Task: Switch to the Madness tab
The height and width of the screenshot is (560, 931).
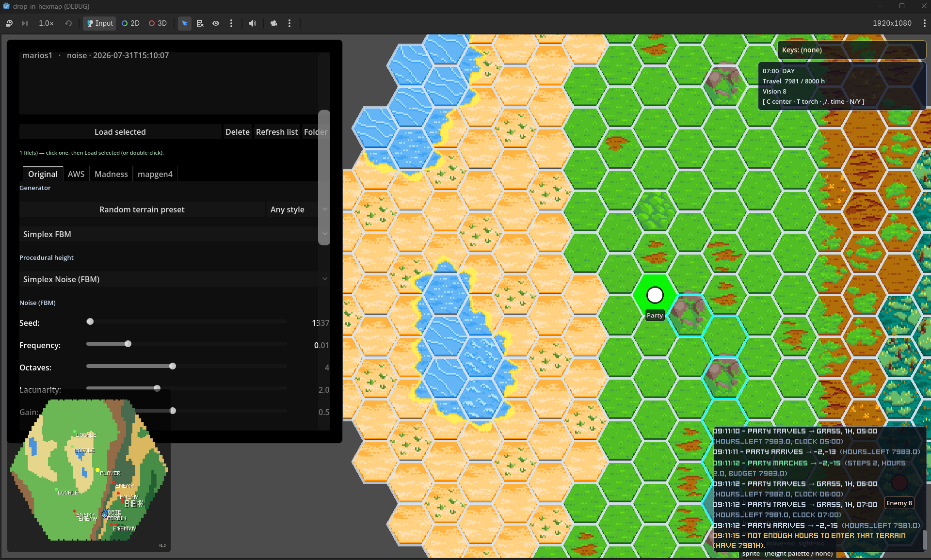Action: click(111, 174)
